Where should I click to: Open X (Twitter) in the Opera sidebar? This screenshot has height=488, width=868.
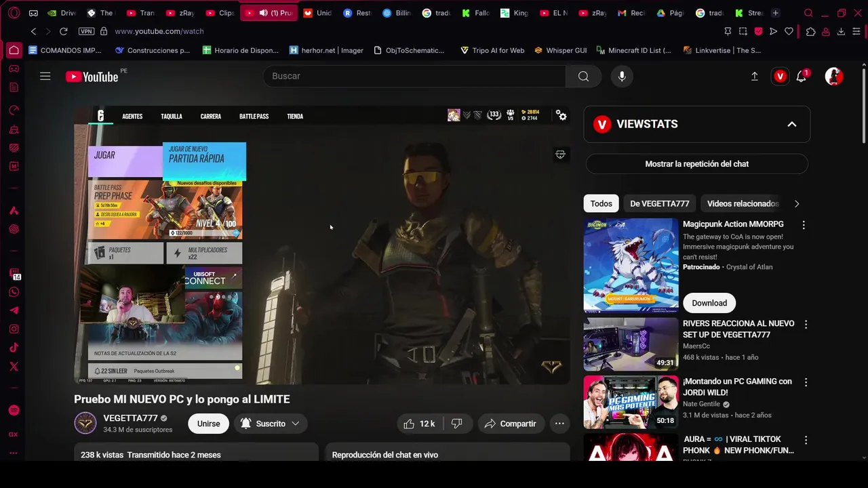[x=14, y=367]
